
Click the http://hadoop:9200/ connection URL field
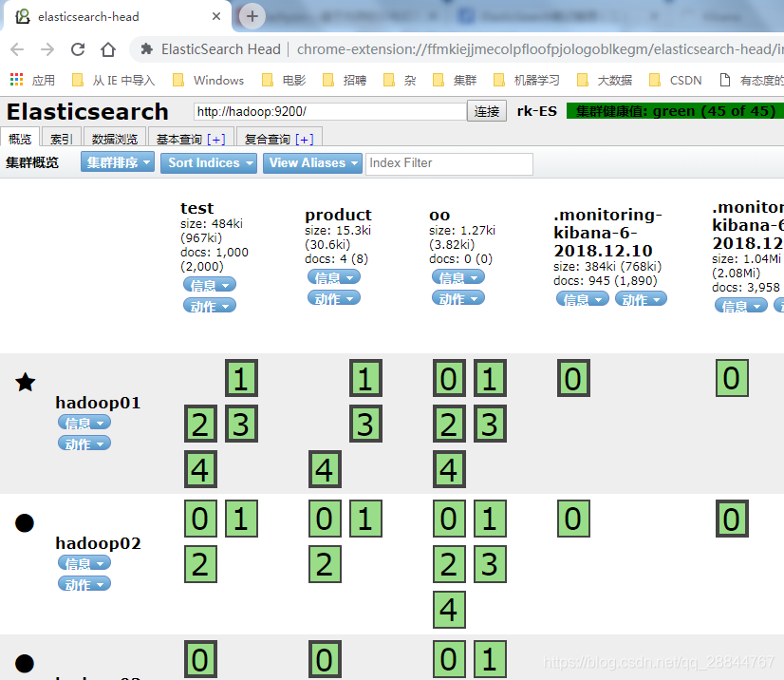(330, 111)
